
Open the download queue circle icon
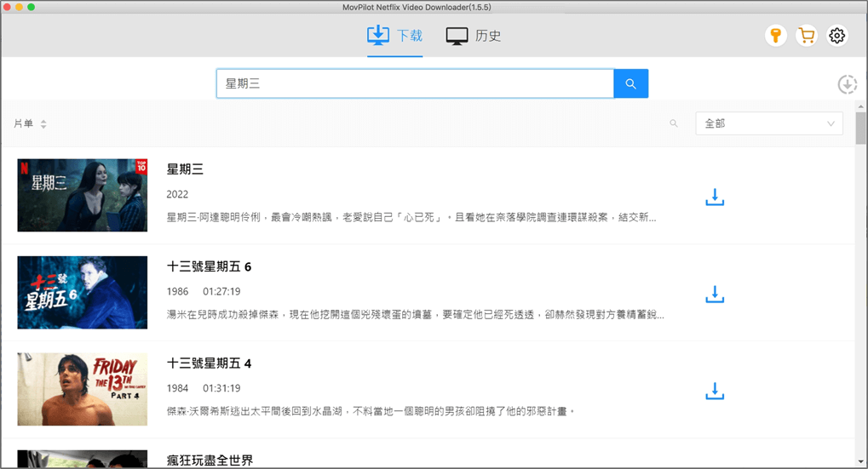click(x=847, y=84)
